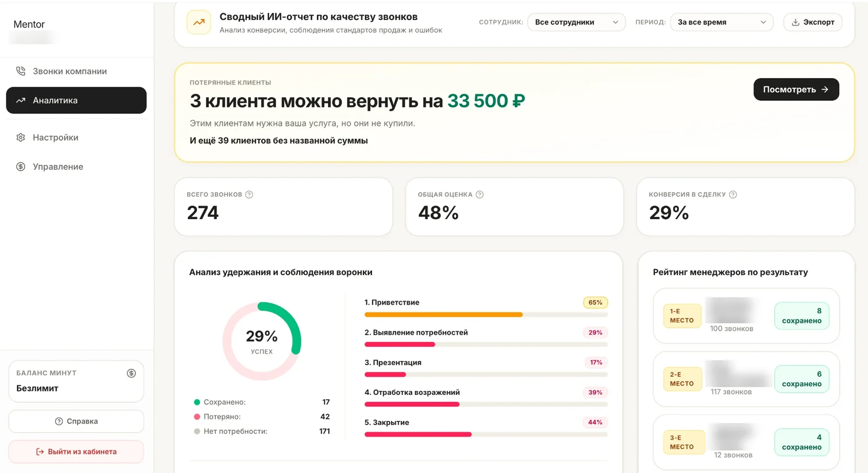Click the Отработка возражений progress bar
Screen dimensions: 868x473
click(x=486, y=404)
